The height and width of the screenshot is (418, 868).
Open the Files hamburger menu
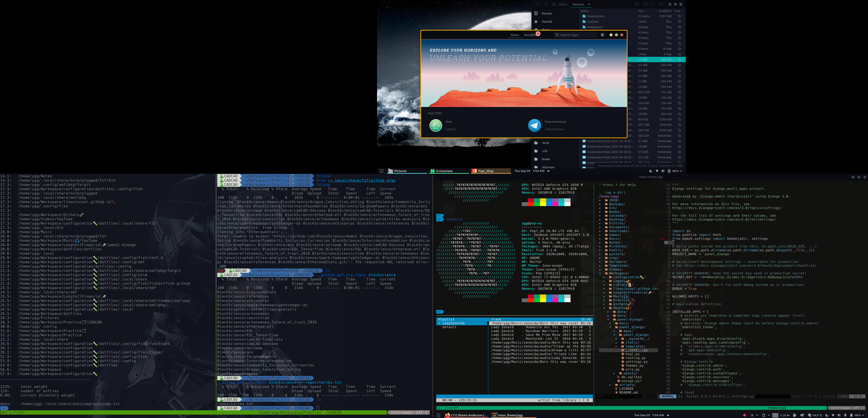pos(661,4)
